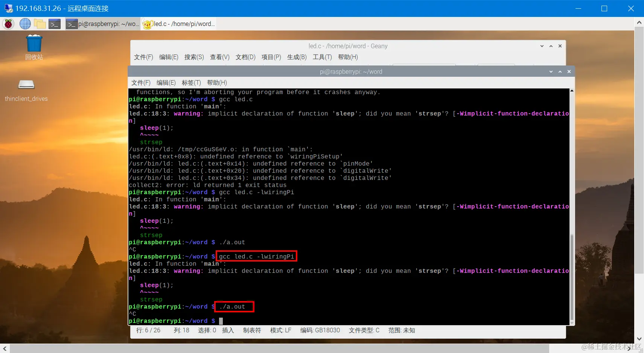Open the terminal 编辑(E) edit menu
The height and width of the screenshot is (353, 644).
166,82
